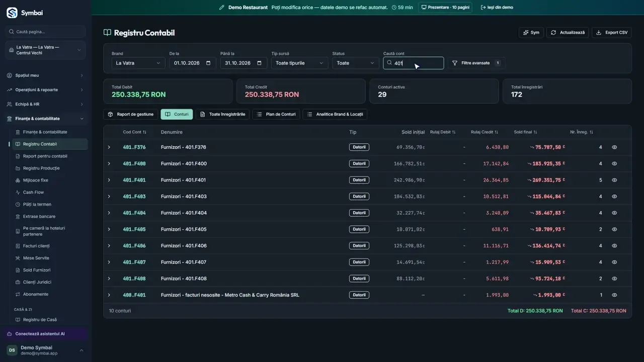
Task: Expand row 401.F404
Action: 109,213
